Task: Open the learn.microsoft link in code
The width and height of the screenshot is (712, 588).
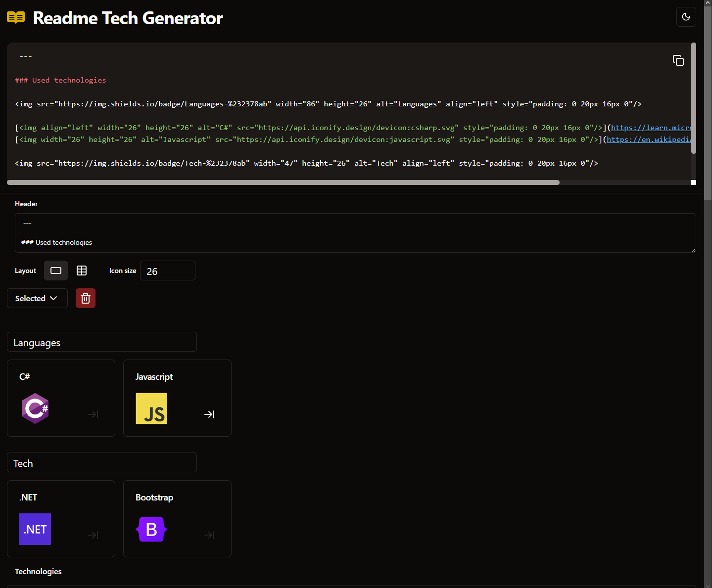Action: (x=651, y=128)
